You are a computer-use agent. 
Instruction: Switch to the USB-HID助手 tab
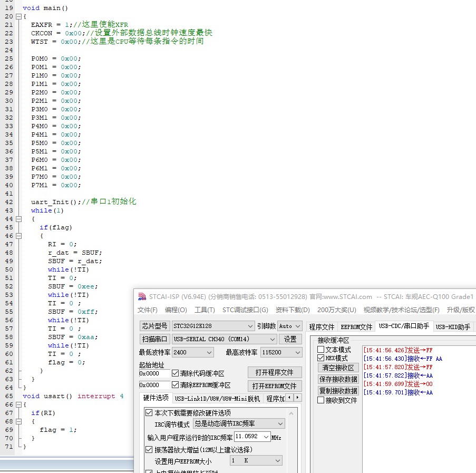(x=453, y=326)
